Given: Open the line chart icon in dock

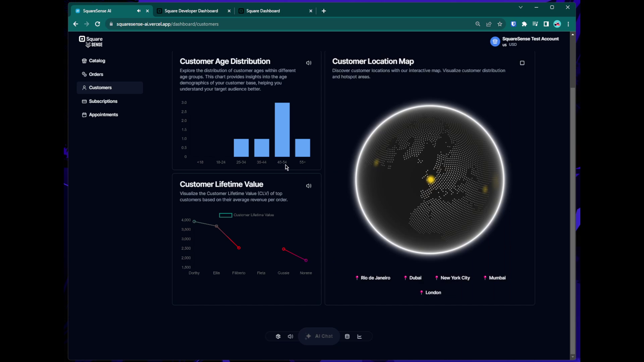Looking at the screenshot, I should [360, 337].
